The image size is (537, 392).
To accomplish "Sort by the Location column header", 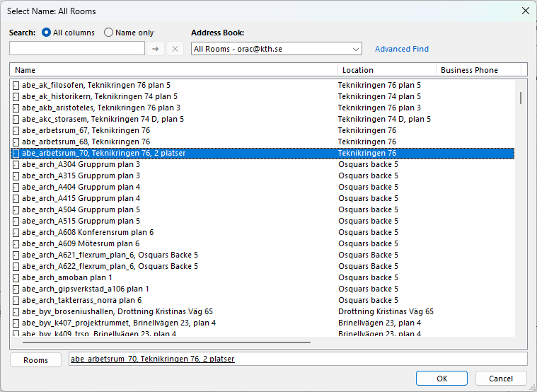I will (x=386, y=70).
